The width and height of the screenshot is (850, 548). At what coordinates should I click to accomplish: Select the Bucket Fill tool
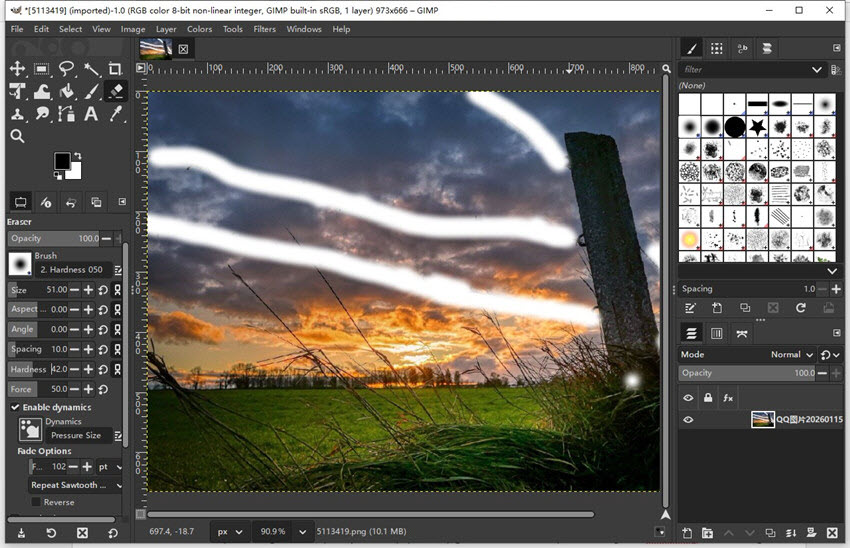pos(66,91)
